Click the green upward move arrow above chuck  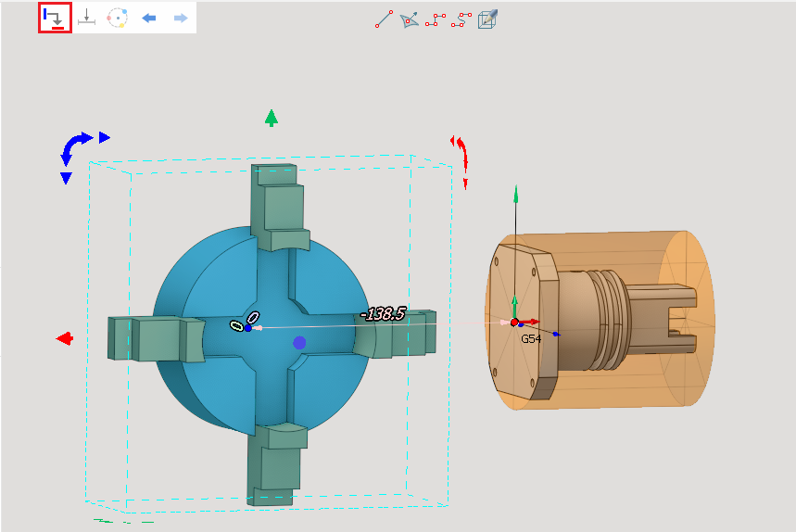coord(271,118)
